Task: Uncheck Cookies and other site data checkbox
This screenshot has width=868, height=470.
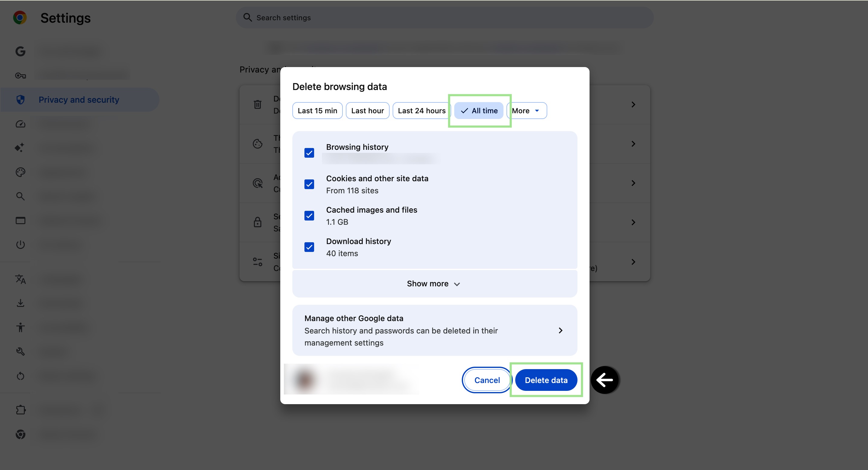Action: pos(309,184)
